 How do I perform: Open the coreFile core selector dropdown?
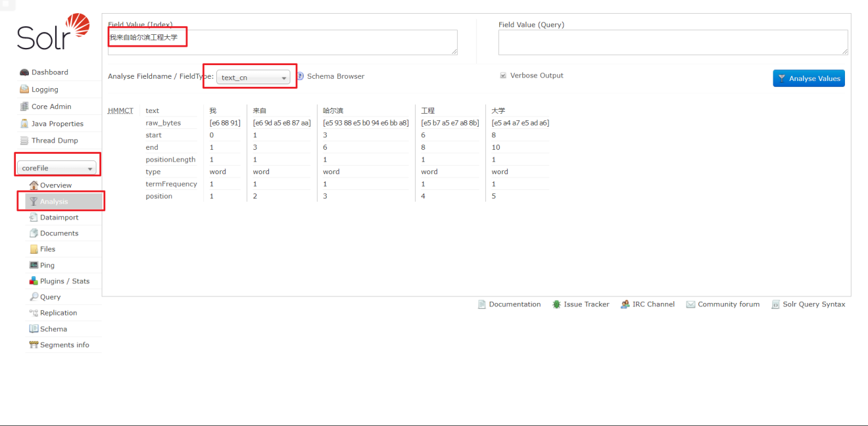[x=58, y=168]
